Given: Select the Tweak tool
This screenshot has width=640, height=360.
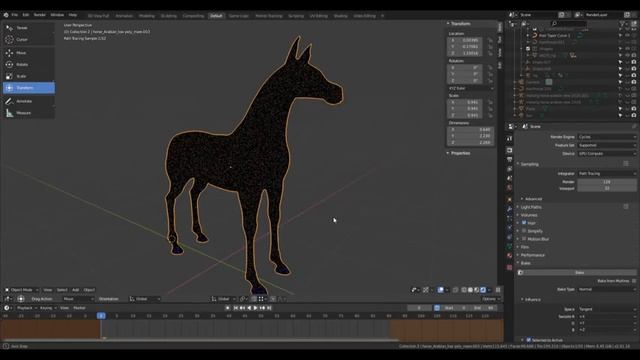Looking at the screenshot, I should click(x=29, y=28).
